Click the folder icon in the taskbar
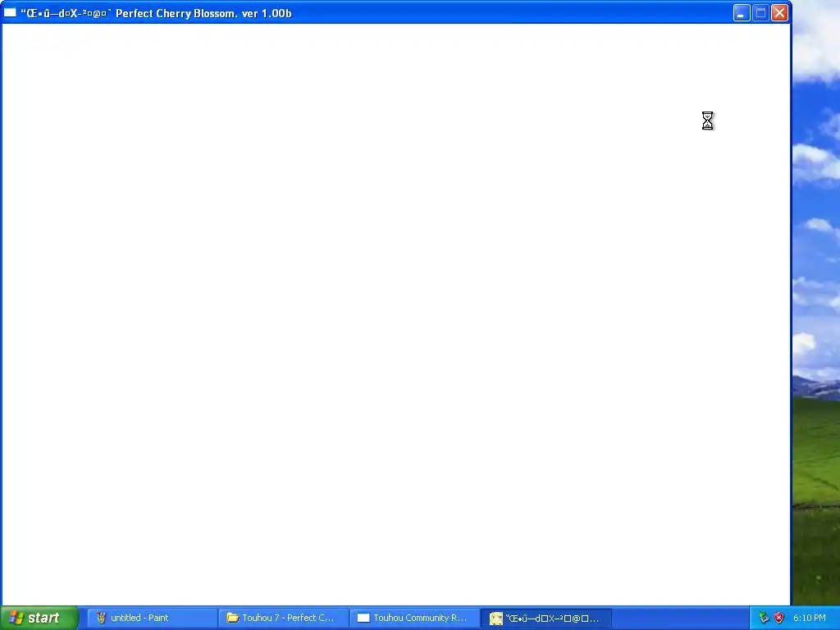 point(232,618)
